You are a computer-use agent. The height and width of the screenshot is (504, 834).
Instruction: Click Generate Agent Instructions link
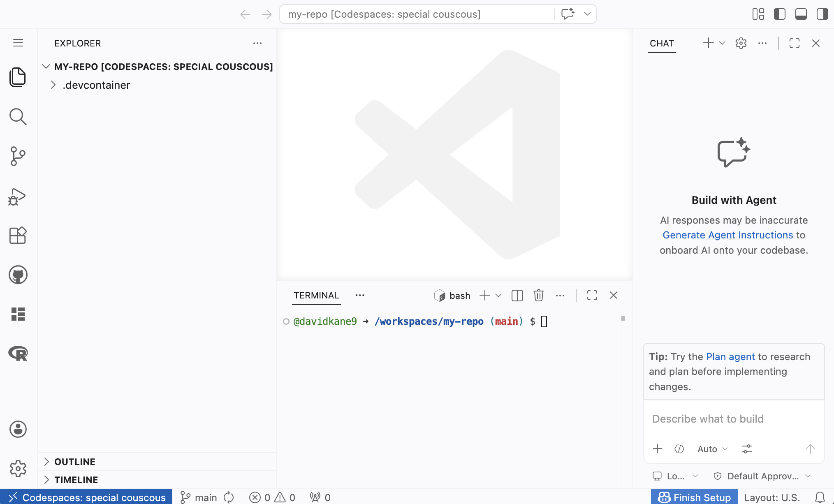click(x=727, y=235)
